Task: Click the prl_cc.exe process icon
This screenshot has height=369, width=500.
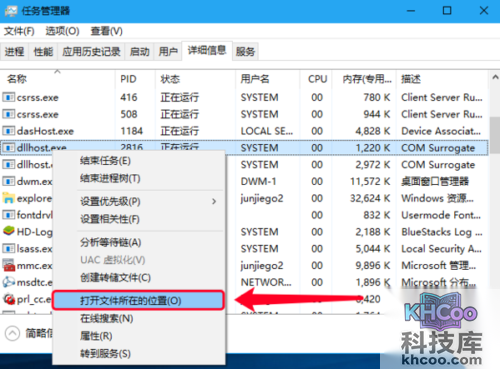Action: [x=9, y=299]
